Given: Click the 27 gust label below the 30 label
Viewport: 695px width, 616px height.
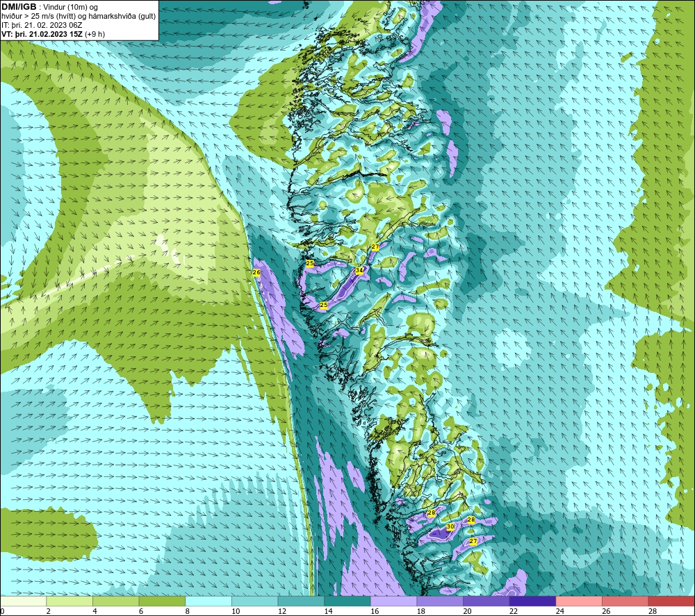Looking at the screenshot, I should (473, 541).
